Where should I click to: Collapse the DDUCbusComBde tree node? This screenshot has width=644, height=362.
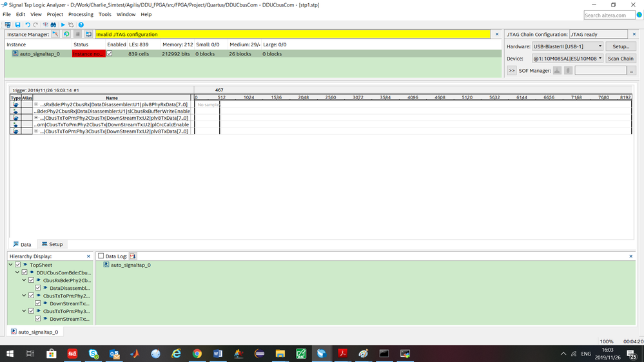click(x=17, y=272)
